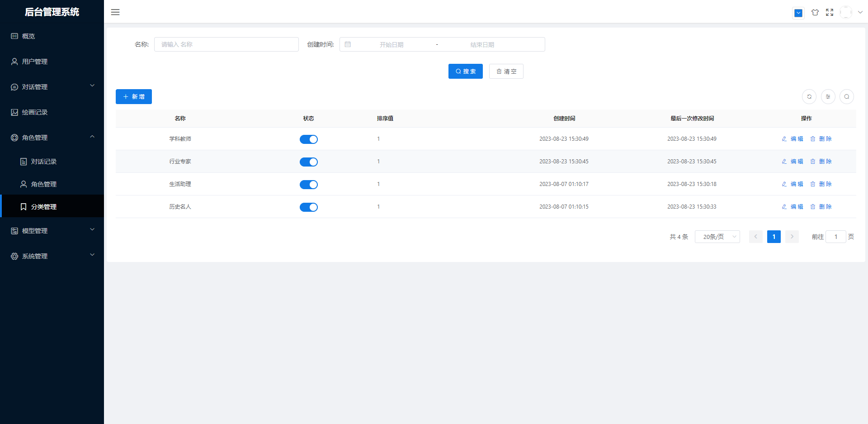
Task: Turn off the 历史名人 status switch
Action: point(308,207)
